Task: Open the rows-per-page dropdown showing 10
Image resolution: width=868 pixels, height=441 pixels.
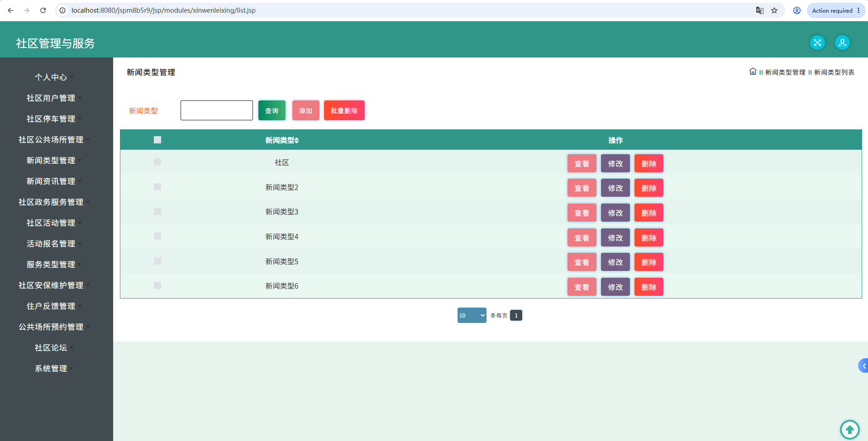Action: click(472, 315)
